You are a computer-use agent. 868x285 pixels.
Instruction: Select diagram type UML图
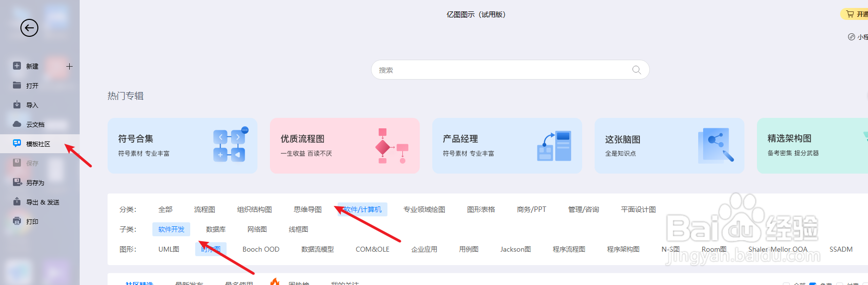tap(169, 249)
